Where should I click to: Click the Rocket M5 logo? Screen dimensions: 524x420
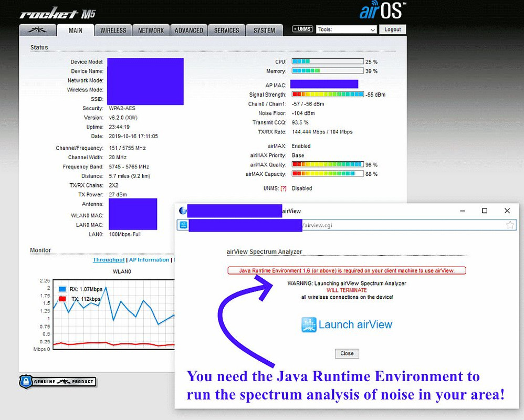pyautogui.click(x=57, y=14)
